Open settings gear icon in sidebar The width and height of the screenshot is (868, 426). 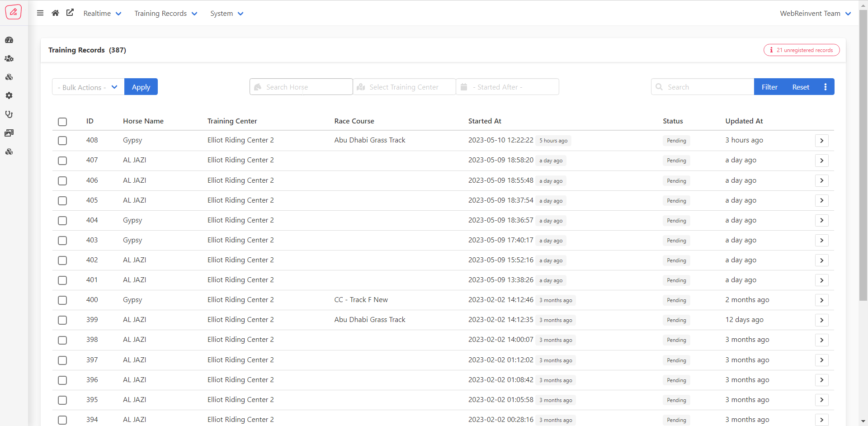click(x=9, y=96)
